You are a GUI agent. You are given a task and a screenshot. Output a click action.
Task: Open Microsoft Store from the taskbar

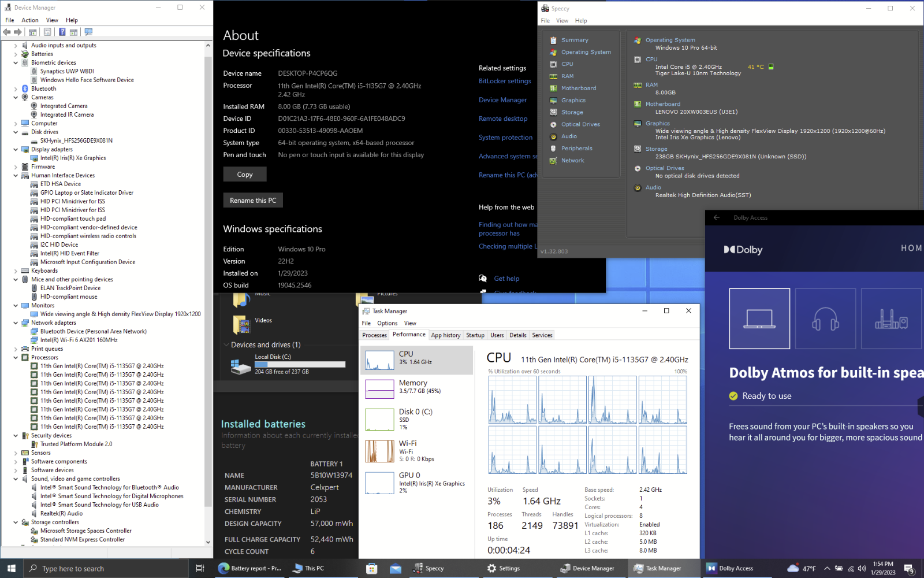(371, 568)
